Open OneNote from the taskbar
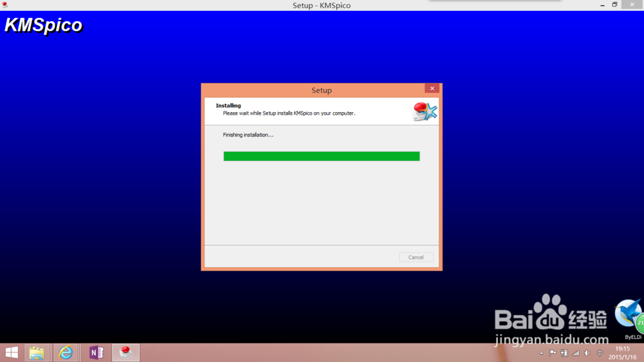 point(97,352)
